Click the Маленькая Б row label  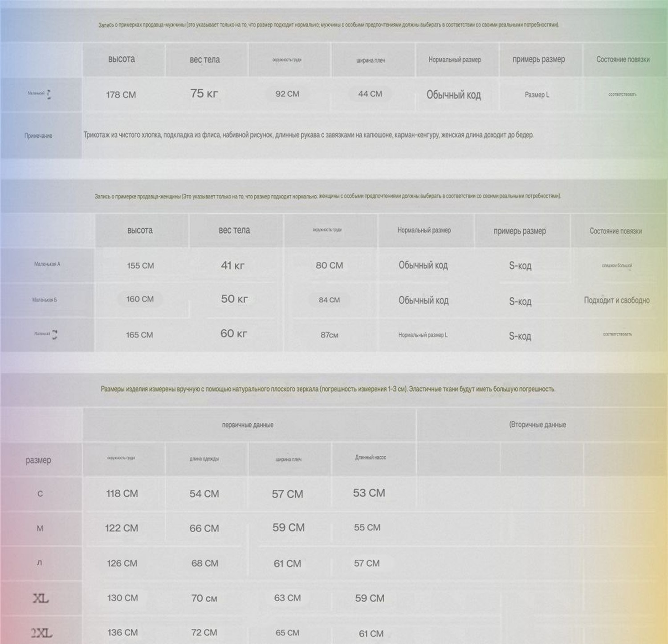coord(45,300)
